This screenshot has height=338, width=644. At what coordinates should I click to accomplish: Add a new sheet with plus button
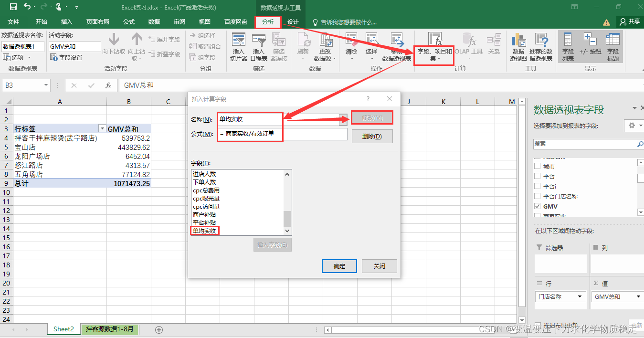pyautogui.click(x=159, y=329)
